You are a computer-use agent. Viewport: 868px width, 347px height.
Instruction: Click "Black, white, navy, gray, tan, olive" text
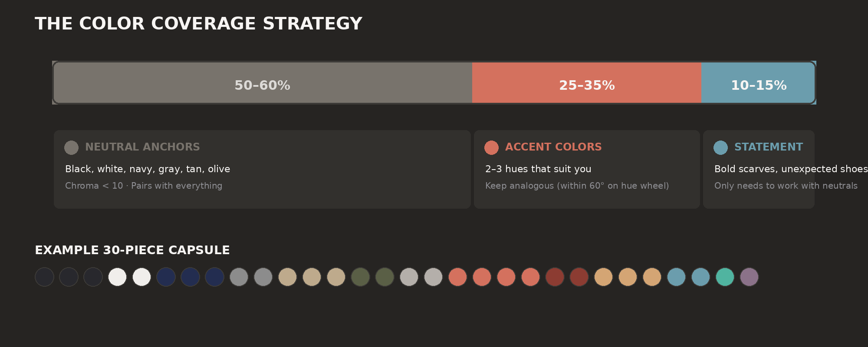click(148, 169)
